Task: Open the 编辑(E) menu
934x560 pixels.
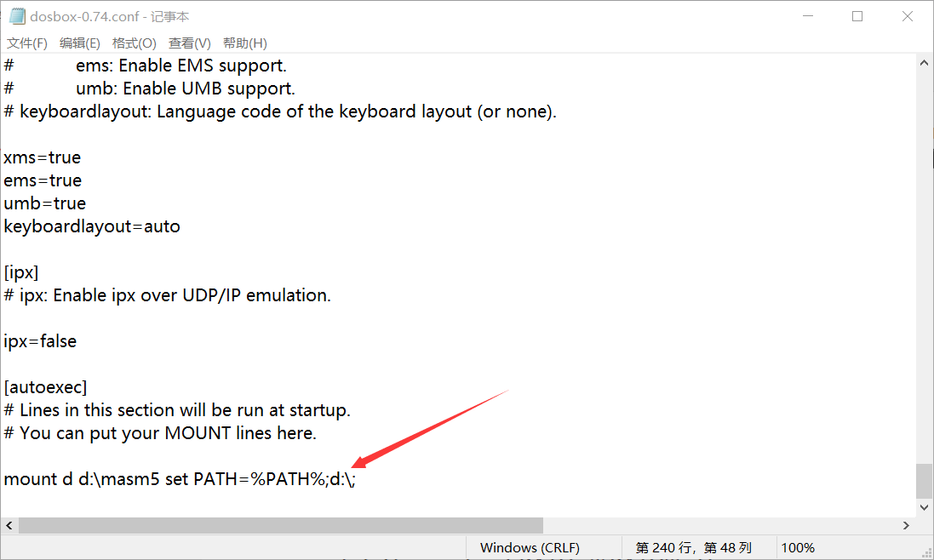Action: pyautogui.click(x=80, y=43)
